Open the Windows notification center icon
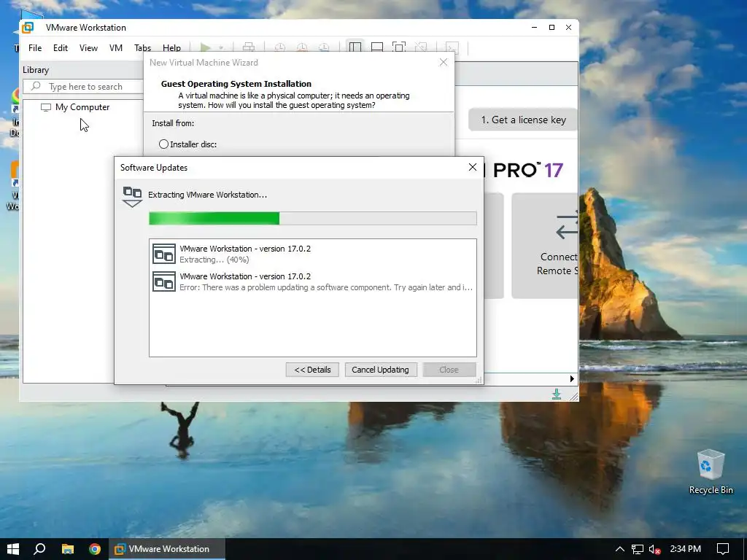747x560 pixels. pyautogui.click(x=723, y=549)
